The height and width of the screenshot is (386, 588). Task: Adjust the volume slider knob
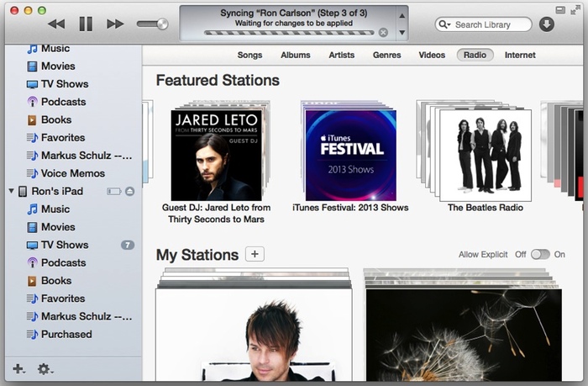(162, 24)
